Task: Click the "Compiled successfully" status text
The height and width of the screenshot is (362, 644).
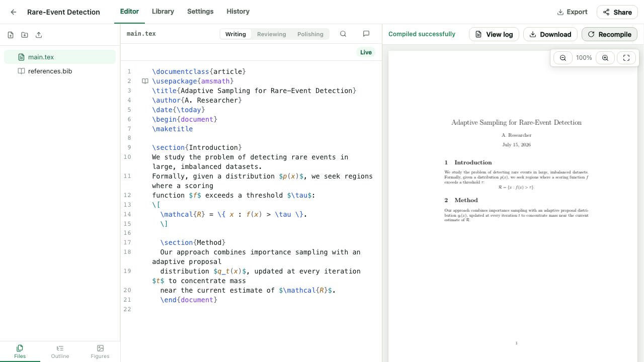Action: 422,34
